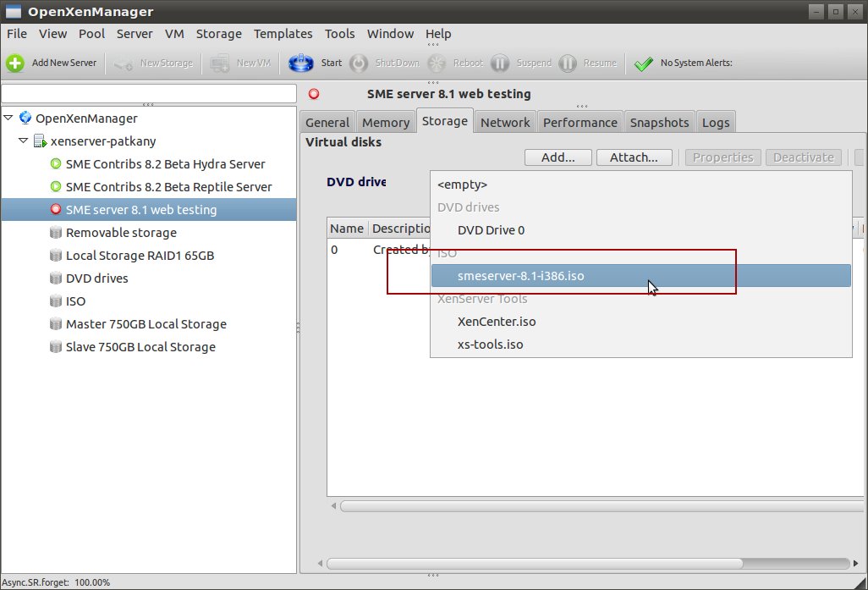Click the Deactivate button

pos(803,157)
